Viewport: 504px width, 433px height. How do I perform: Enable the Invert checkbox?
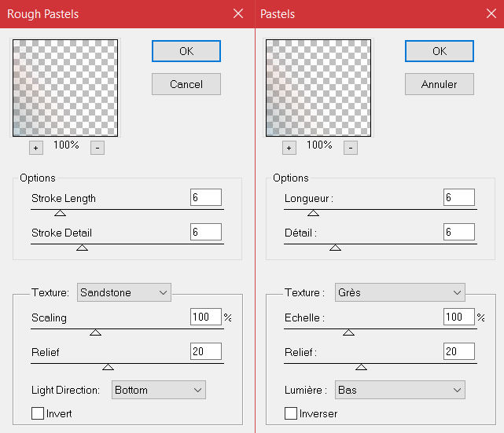38,413
